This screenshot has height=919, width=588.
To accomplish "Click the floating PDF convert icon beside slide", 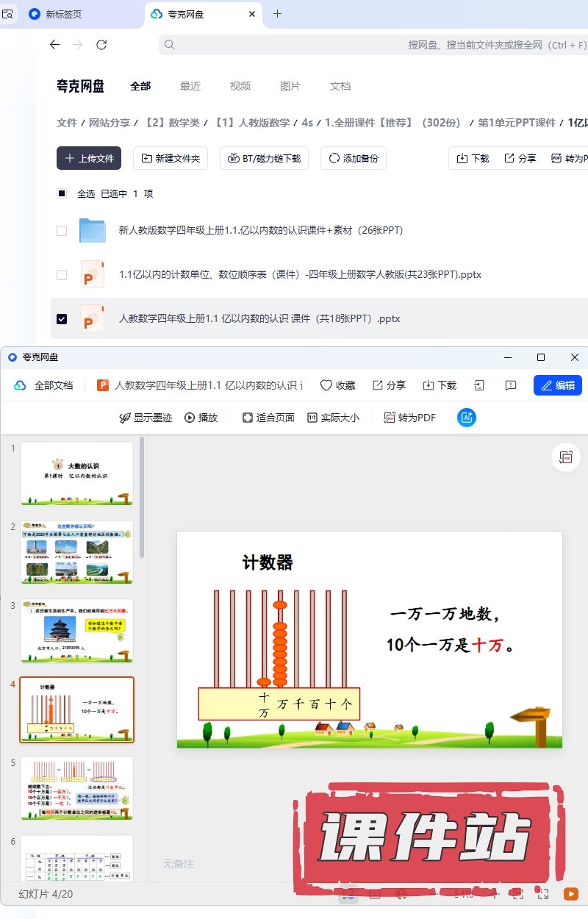I will 565,457.
